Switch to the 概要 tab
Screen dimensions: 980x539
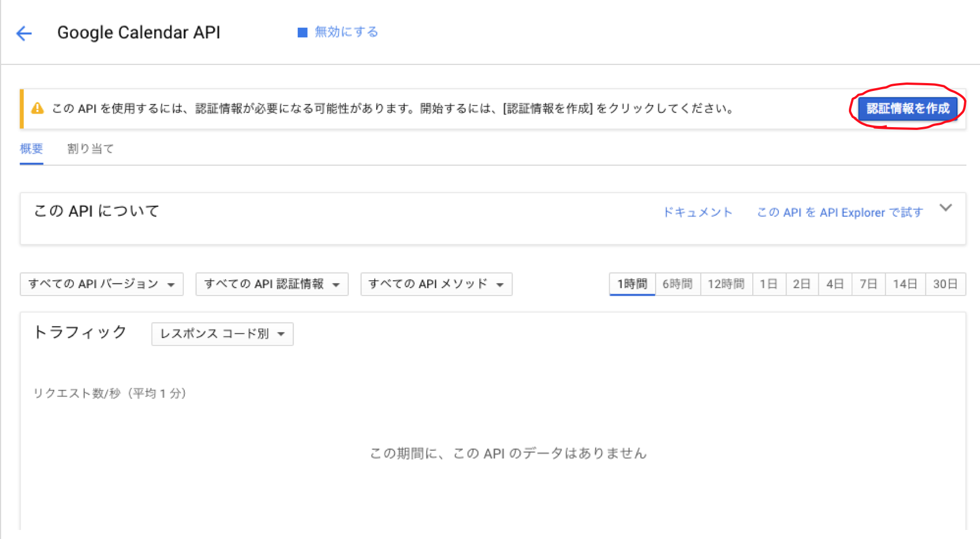click(x=32, y=149)
